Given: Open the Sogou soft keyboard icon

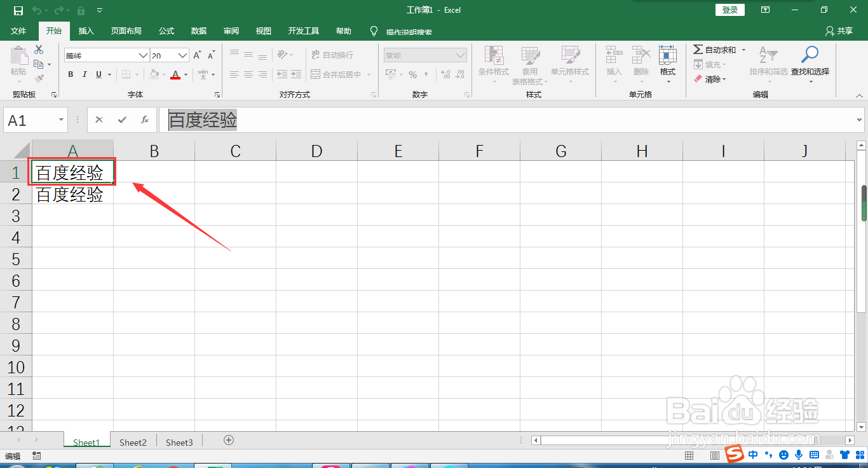Looking at the screenshot, I should [x=813, y=455].
